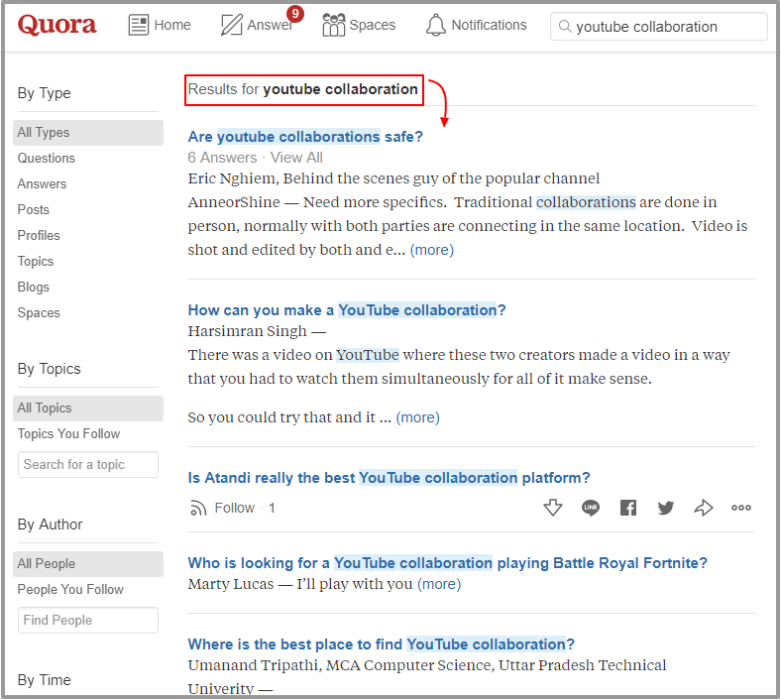Open the Atandi YouTube collaboration platform question

pos(389,478)
